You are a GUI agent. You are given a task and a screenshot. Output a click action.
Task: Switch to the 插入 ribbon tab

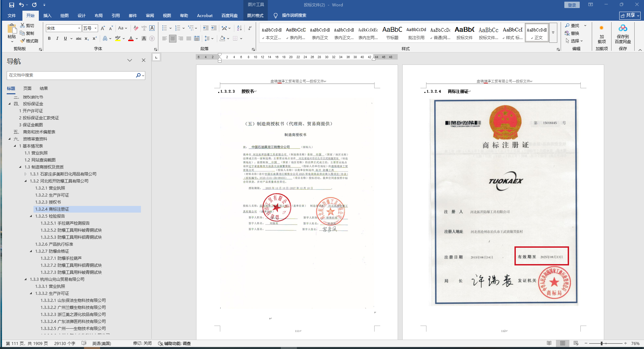[x=47, y=16]
